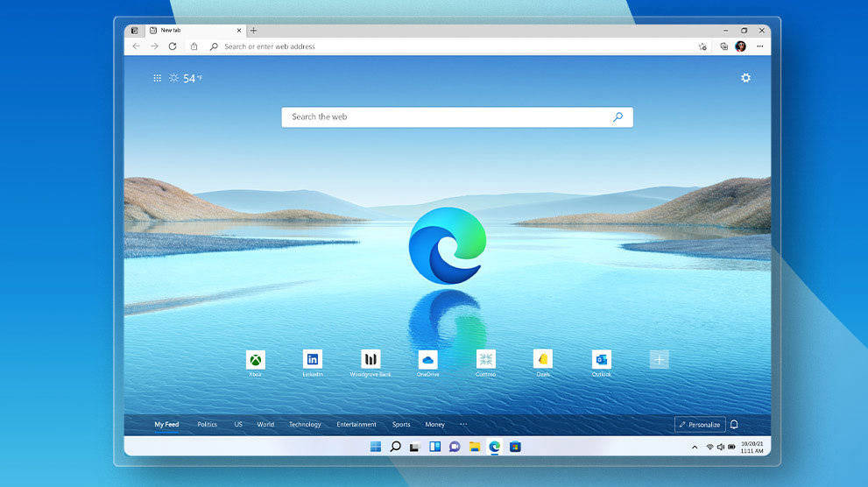Open Edge Settings and more menu
The image size is (868, 487).
pyautogui.click(x=759, y=46)
